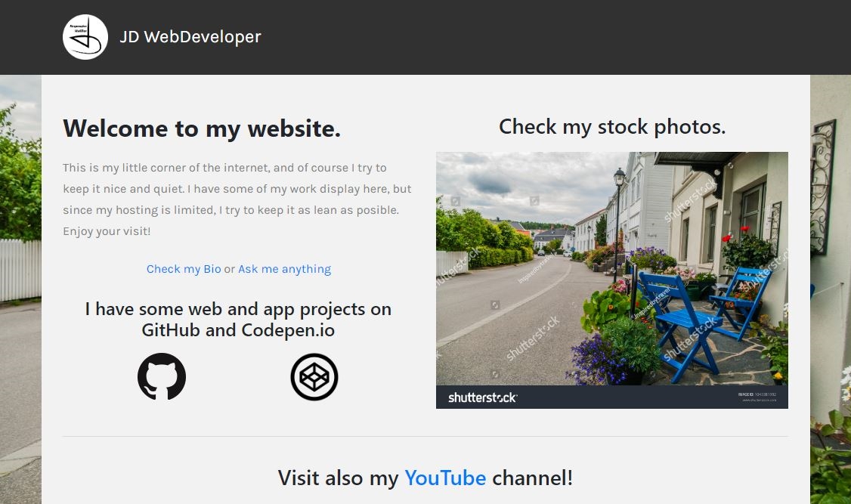Click the GitHub and Codepen.io projects heading
This screenshot has width=851, height=504.
[x=238, y=320]
